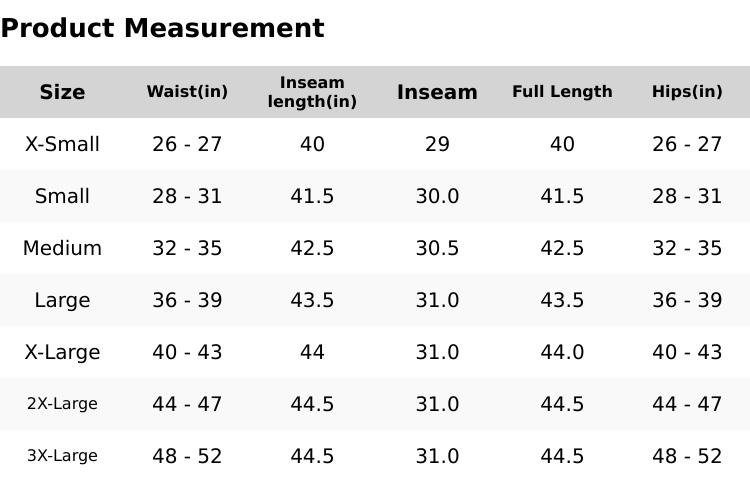The width and height of the screenshot is (750, 482).
Task: Select the Medium Inseam value 30.5
Action: (437, 248)
